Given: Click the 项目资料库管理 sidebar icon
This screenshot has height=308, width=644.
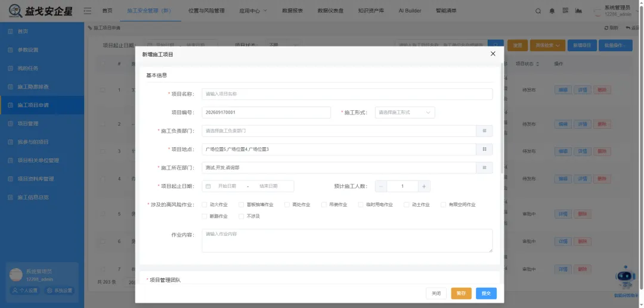Looking at the screenshot, I should click(x=11, y=179).
